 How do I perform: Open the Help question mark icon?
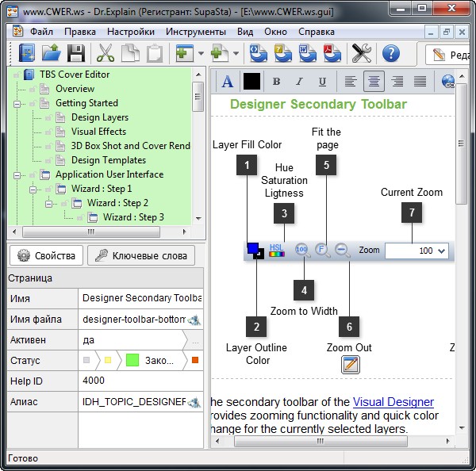390,53
